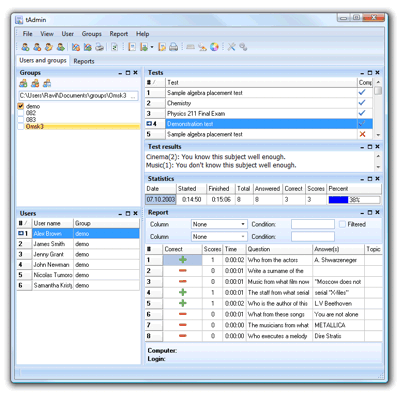
Task: Open the Report menu
Action: click(119, 34)
